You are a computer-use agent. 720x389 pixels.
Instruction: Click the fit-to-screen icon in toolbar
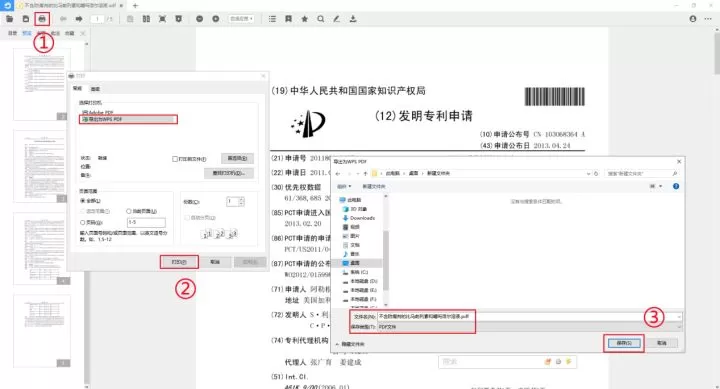tap(163, 19)
